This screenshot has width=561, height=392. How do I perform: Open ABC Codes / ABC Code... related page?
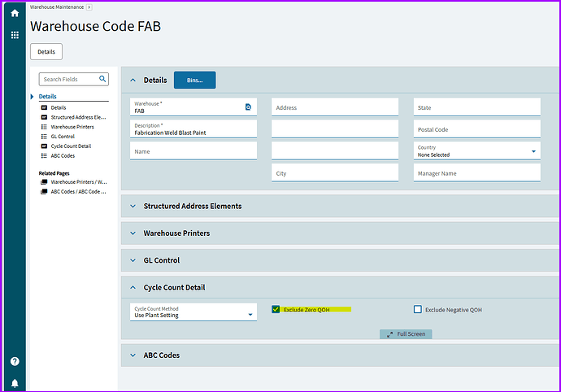78,191
